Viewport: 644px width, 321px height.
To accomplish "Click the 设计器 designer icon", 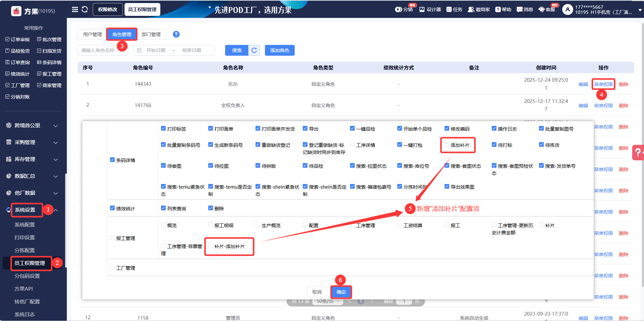I will pyautogui.click(x=422, y=9).
